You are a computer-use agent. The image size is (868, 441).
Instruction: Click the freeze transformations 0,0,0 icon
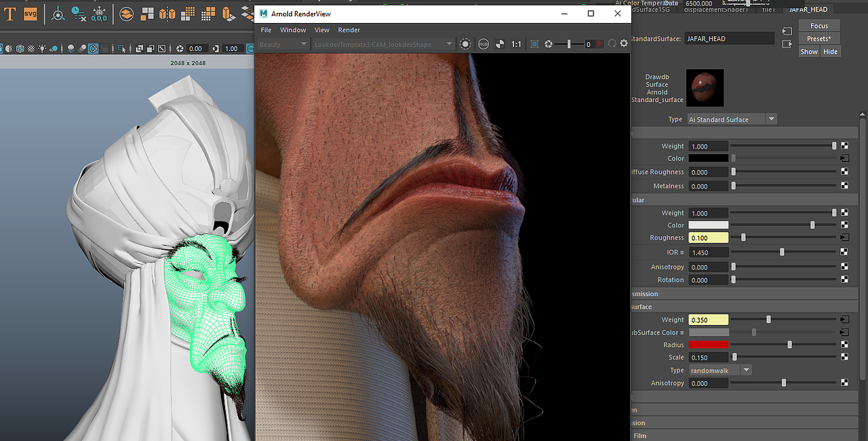click(x=99, y=14)
